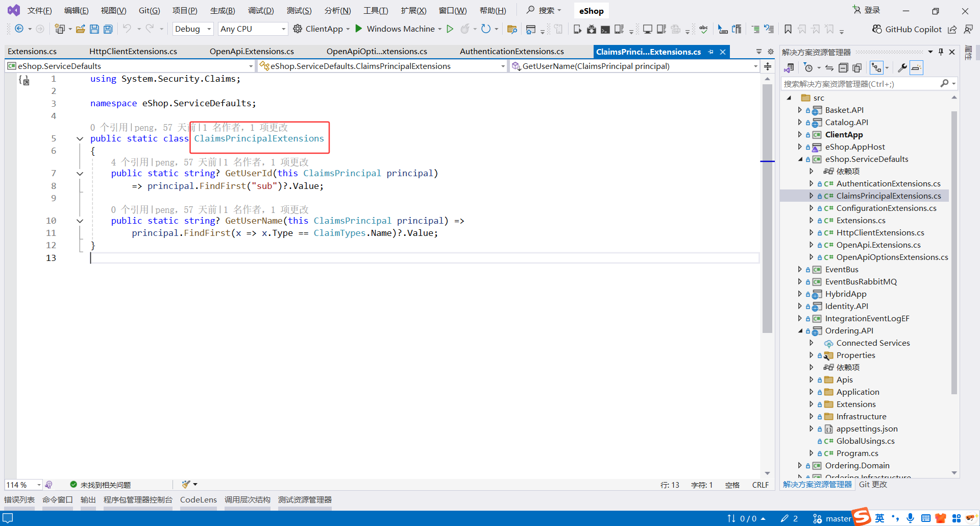980x526 pixels.
Task: Click the editor vertical scrollbar thumb
Action: pyautogui.click(x=767, y=208)
